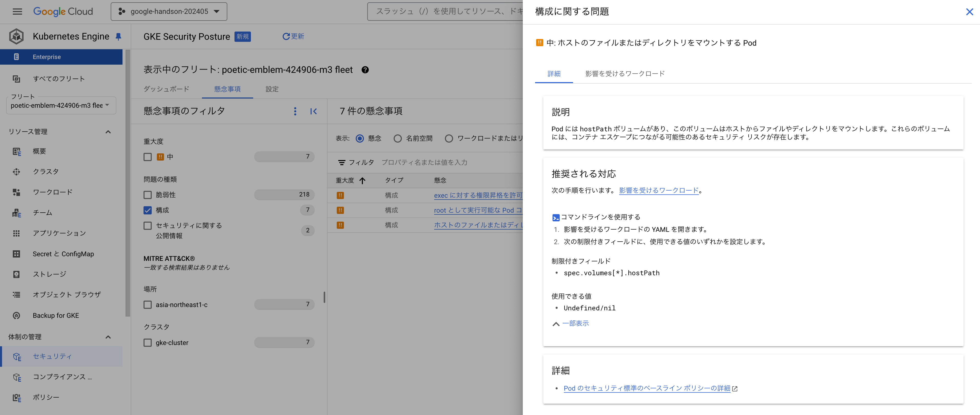Image resolution: width=980 pixels, height=415 pixels.
Task: Check the セキュリティに関する公開情報 checkbox
Action: pos(148,226)
